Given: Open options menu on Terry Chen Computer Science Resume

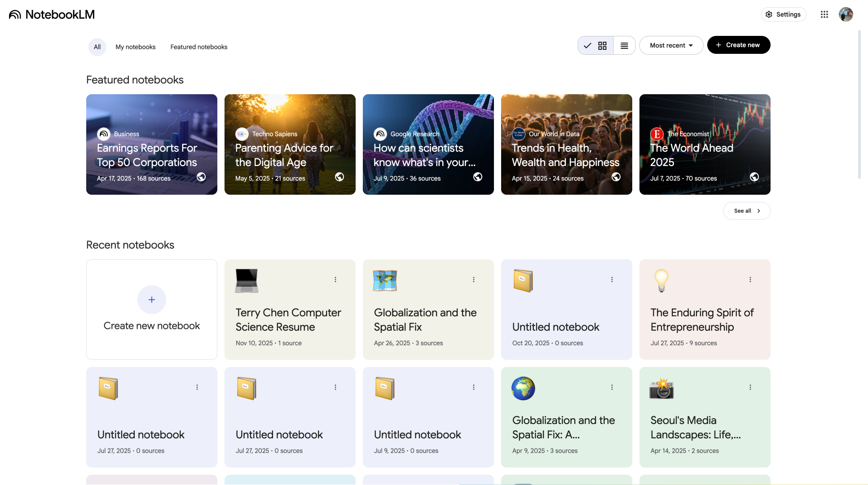Looking at the screenshot, I should click(x=335, y=279).
